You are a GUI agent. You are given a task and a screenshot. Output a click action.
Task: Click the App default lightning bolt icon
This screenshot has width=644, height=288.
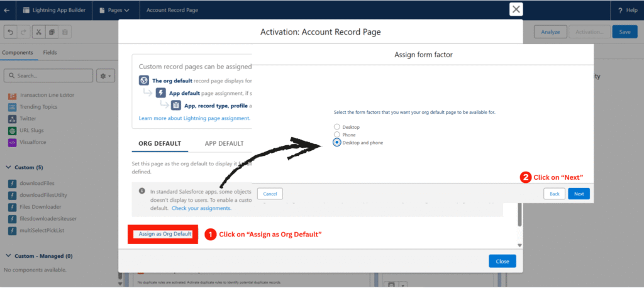pos(160,93)
